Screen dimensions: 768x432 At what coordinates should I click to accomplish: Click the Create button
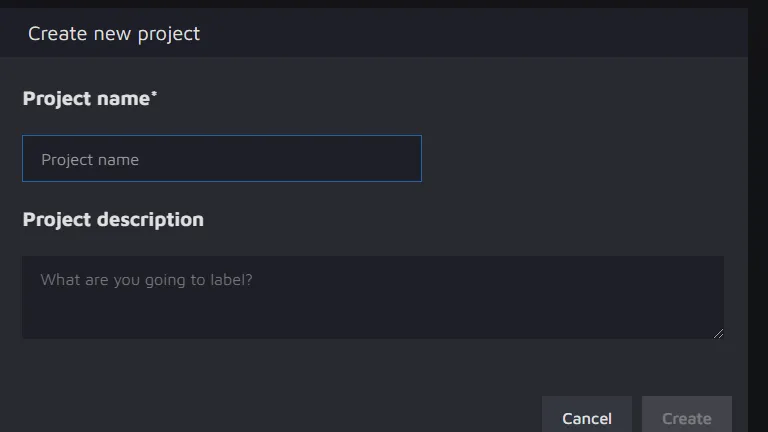pyautogui.click(x=686, y=417)
